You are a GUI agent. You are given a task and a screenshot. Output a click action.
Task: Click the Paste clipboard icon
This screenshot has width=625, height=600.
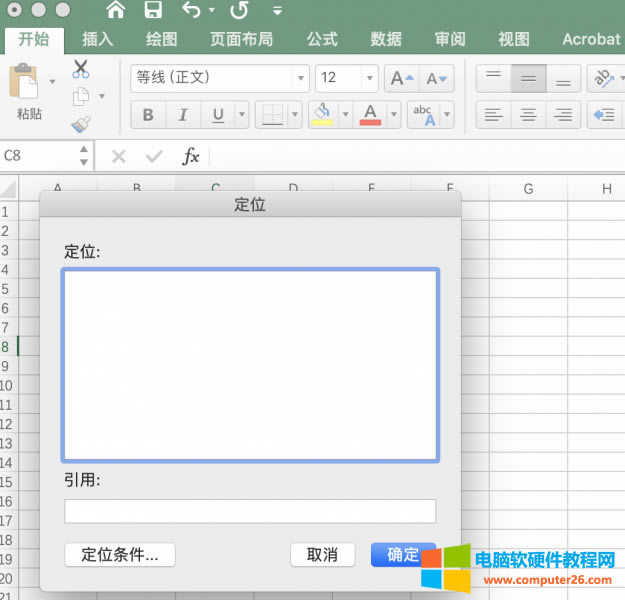click(x=25, y=82)
